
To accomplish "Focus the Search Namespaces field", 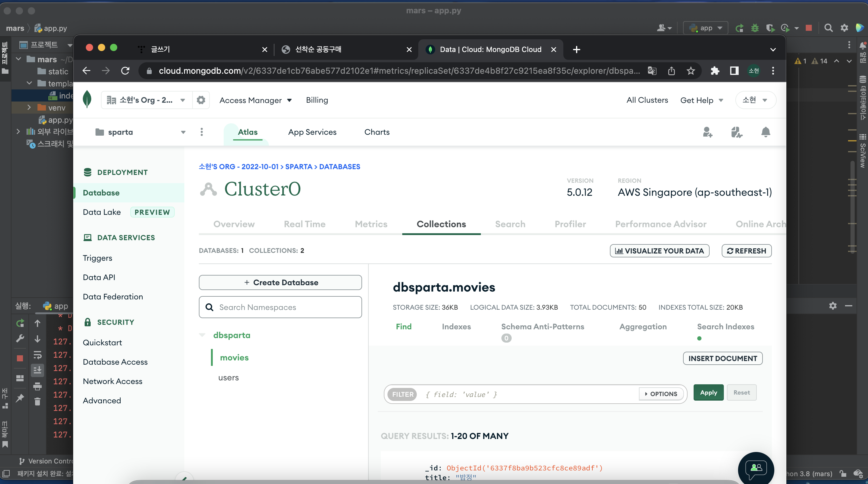I will (x=280, y=307).
